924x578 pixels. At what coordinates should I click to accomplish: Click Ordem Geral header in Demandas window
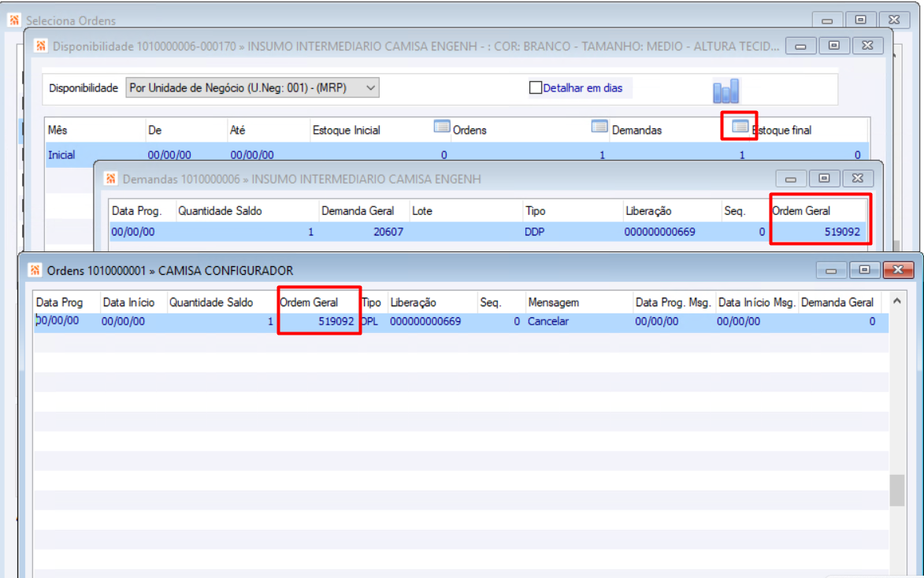point(801,211)
